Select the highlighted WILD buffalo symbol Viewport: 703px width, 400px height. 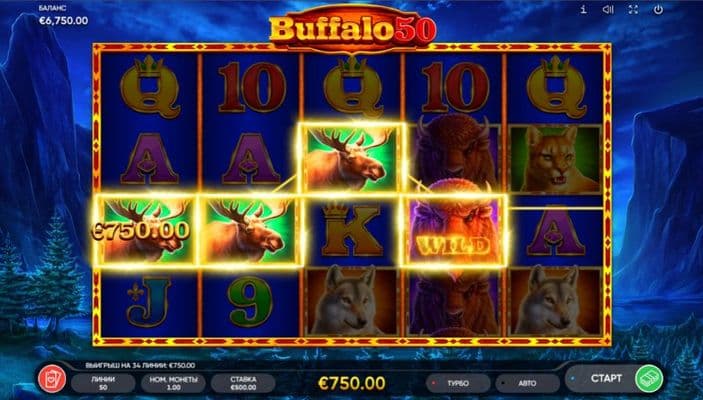[x=453, y=231]
